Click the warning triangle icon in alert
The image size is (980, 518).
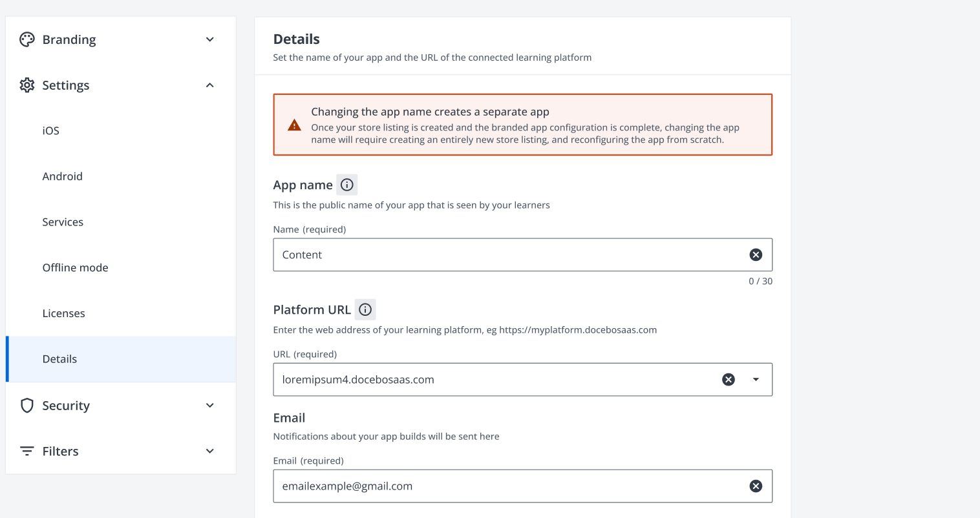click(x=294, y=125)
